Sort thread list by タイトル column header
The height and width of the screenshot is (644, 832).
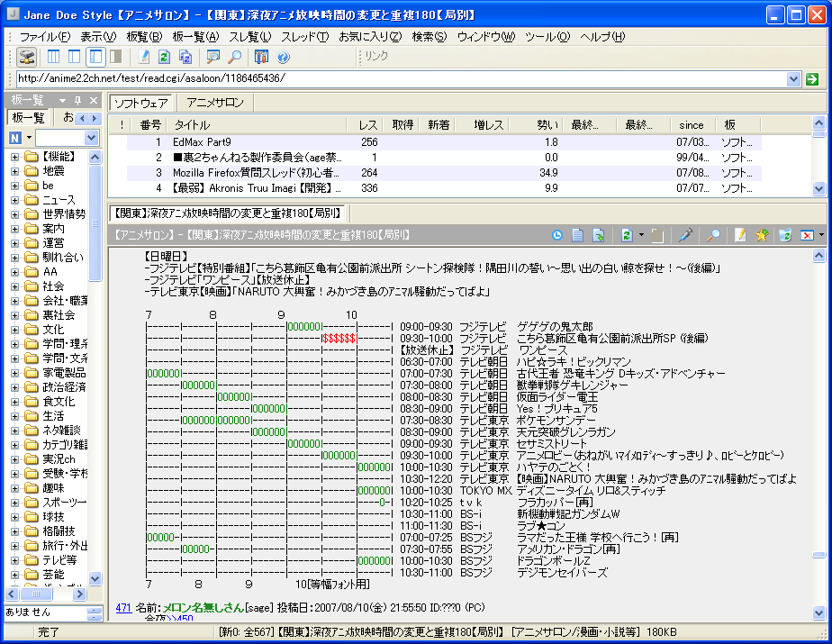click(256, 125)
